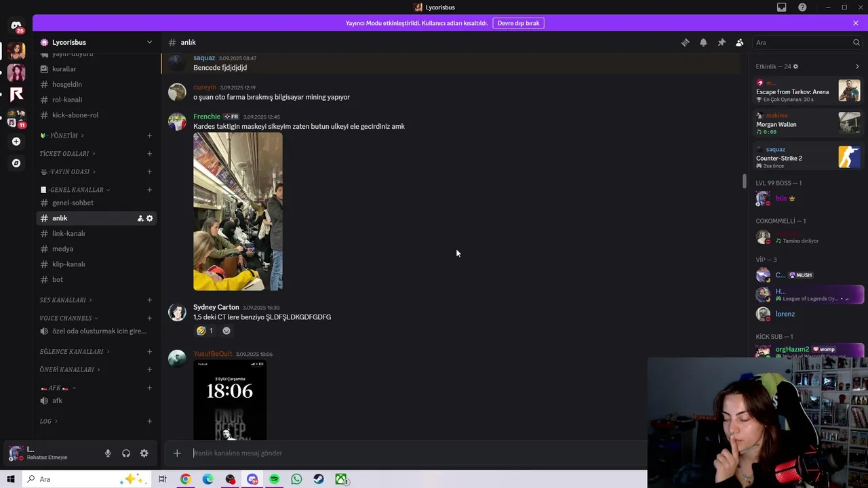Add a server with plus icon
The height and width of the screenshot is (488, 868).
pyautogui.click(x=16, y=142)
